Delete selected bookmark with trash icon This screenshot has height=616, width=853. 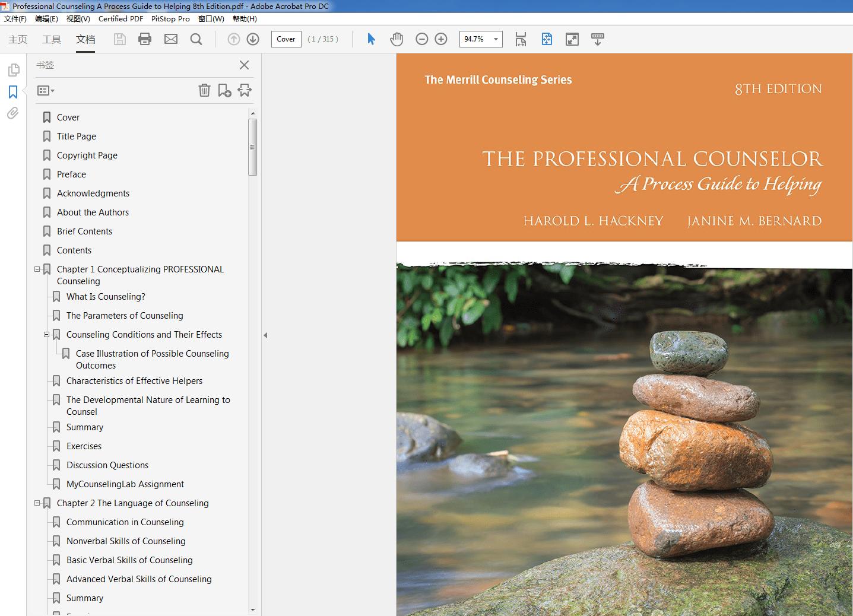[204, 90]
